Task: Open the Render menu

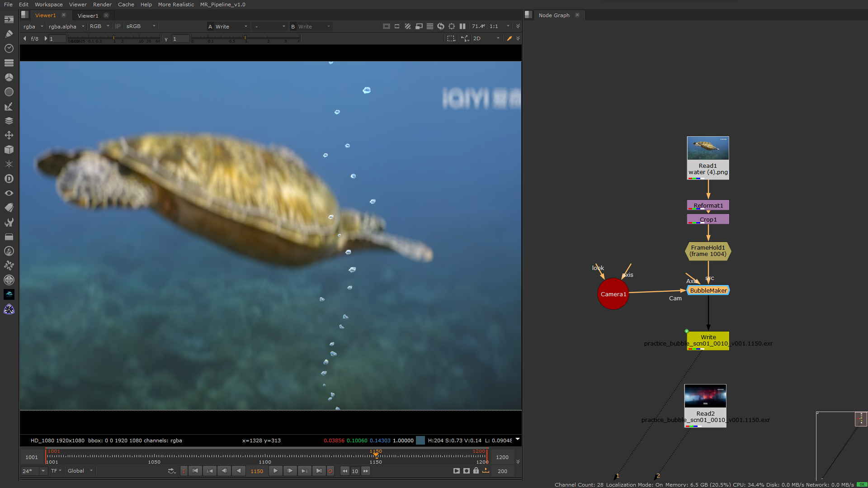Action: [102, 5]
